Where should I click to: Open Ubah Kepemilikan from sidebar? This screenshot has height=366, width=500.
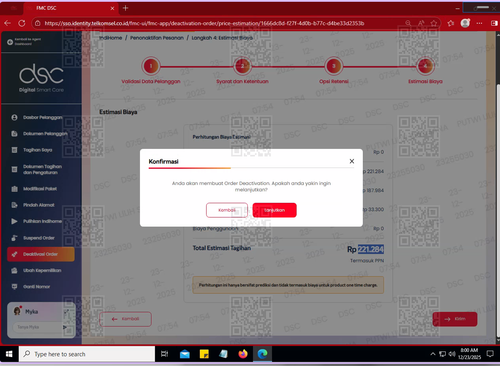tap(42, 270)
